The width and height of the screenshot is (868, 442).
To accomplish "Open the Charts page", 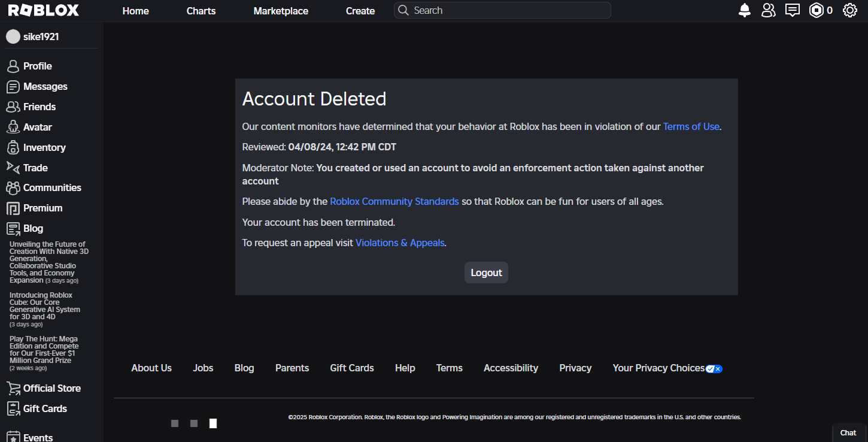I will [x=201, y=11].
